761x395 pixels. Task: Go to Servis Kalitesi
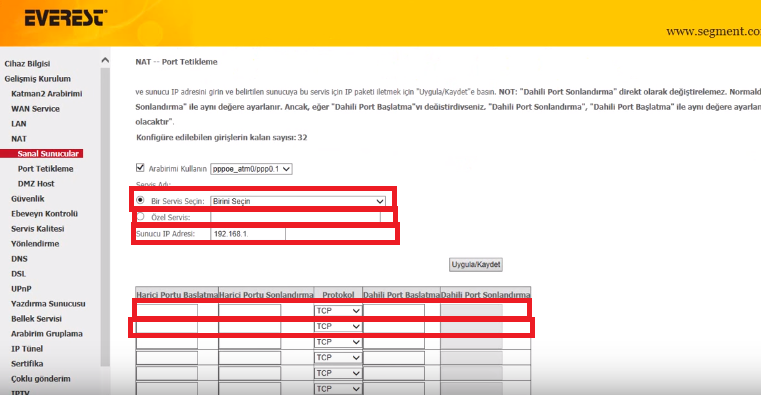tap(38, 229)
